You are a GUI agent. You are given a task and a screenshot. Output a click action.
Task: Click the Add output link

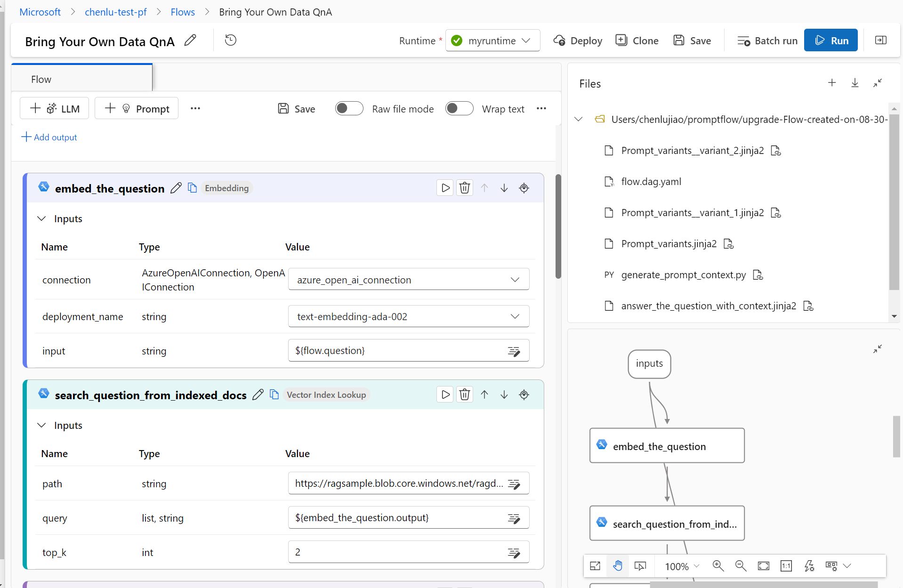pos(49,137)
